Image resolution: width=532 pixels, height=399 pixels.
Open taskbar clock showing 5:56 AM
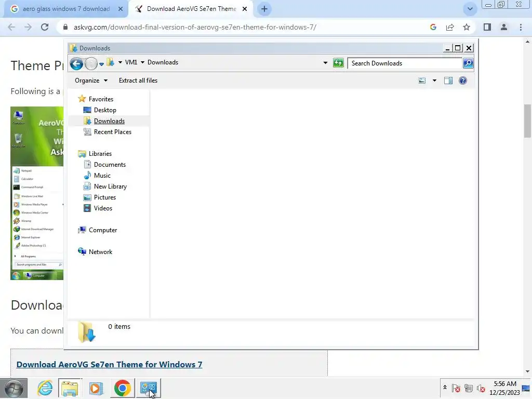pyautogui.click(x=504, y=388)
